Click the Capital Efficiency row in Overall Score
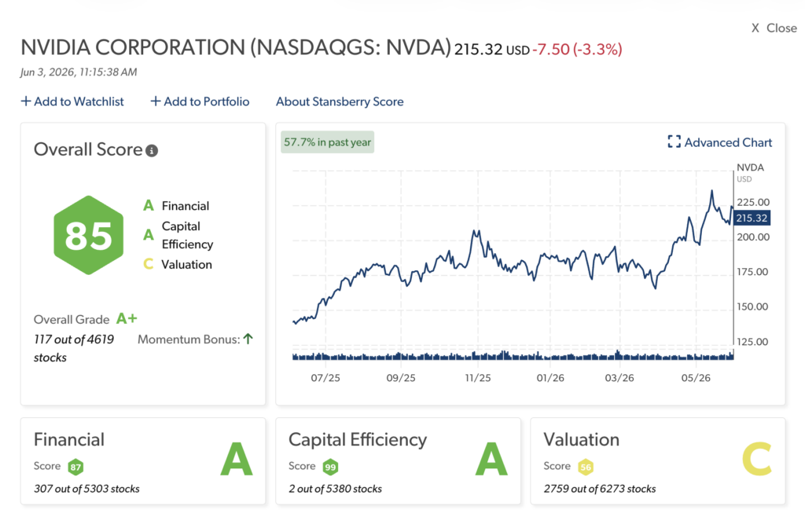Viewport: 805px width, 532px height. pyautogui.click(x=178, y=235)
